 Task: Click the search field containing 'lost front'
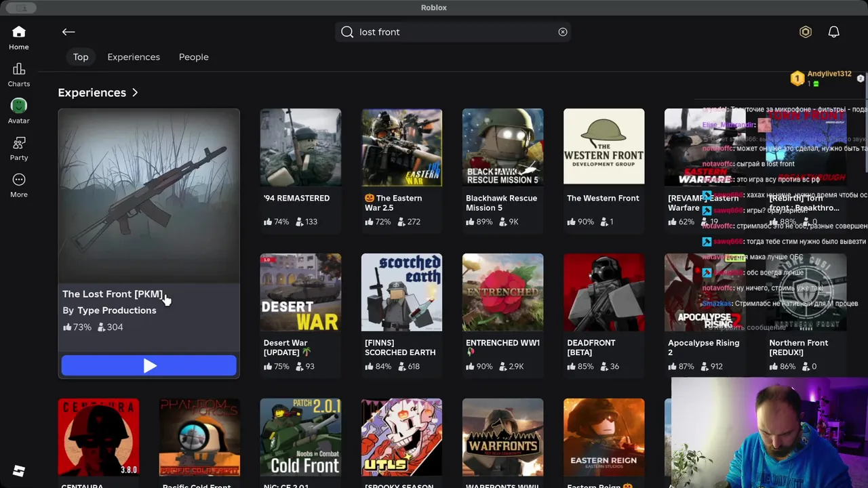[x=453, y=32]
